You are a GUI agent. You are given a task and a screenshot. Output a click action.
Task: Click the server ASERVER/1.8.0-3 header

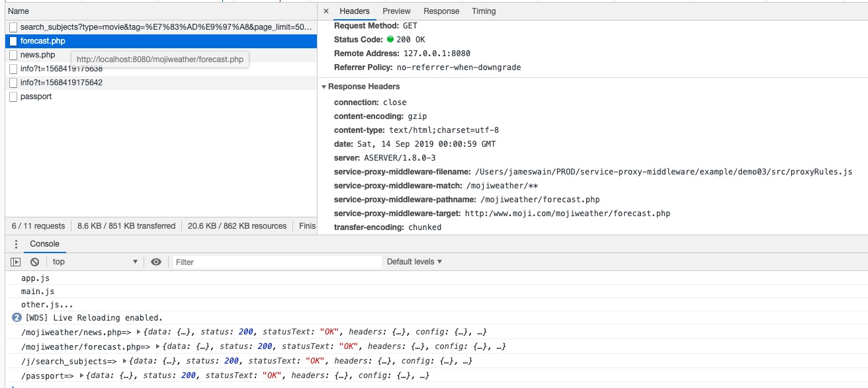385,158
